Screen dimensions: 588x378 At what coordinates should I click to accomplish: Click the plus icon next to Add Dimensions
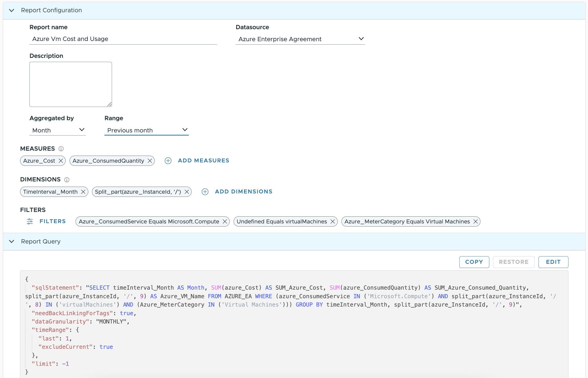(205, 192)
